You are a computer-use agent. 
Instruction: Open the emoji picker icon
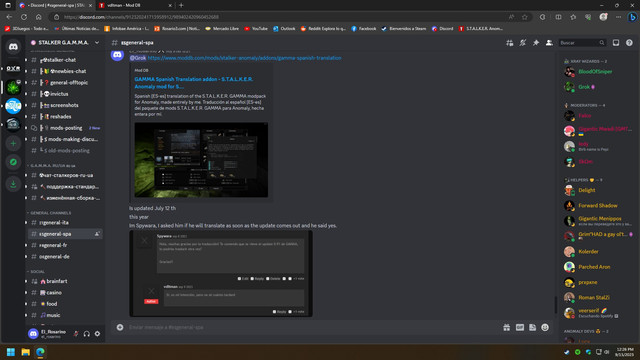point(545,327)
